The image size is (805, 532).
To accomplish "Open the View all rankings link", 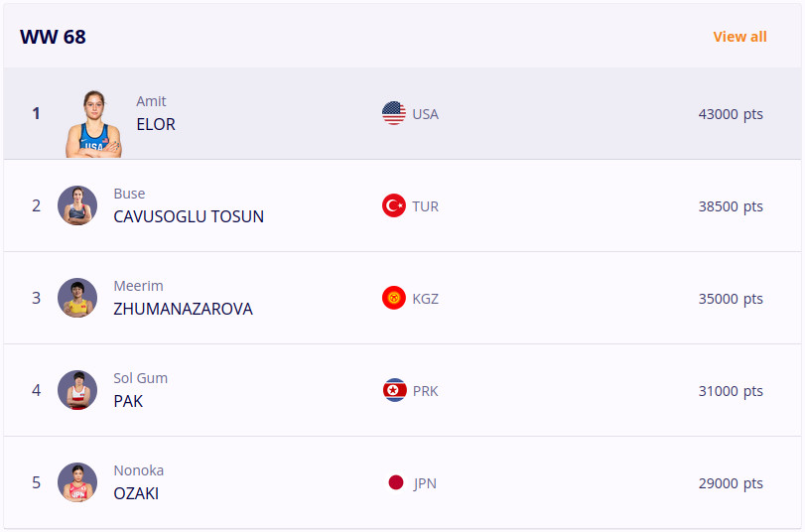I will 739,37.
